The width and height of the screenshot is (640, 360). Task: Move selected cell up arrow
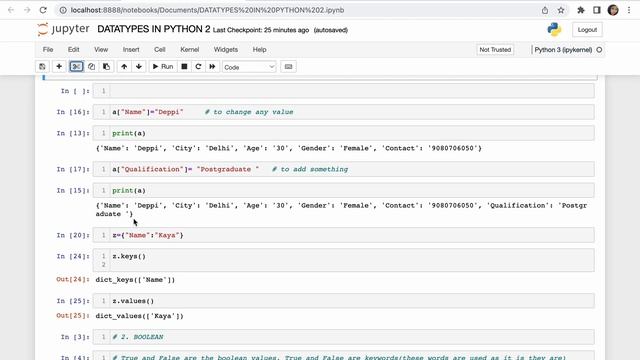(124, 67)
